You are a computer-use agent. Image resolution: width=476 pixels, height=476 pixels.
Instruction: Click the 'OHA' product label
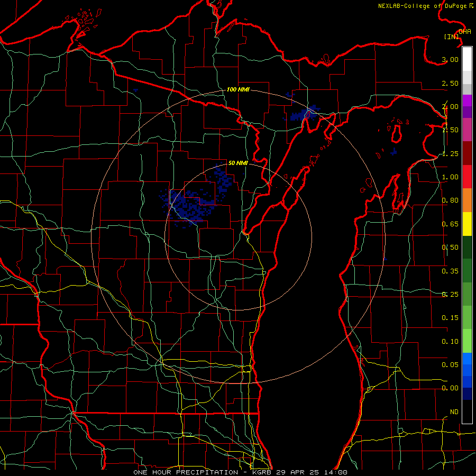[x=465, y=32]
